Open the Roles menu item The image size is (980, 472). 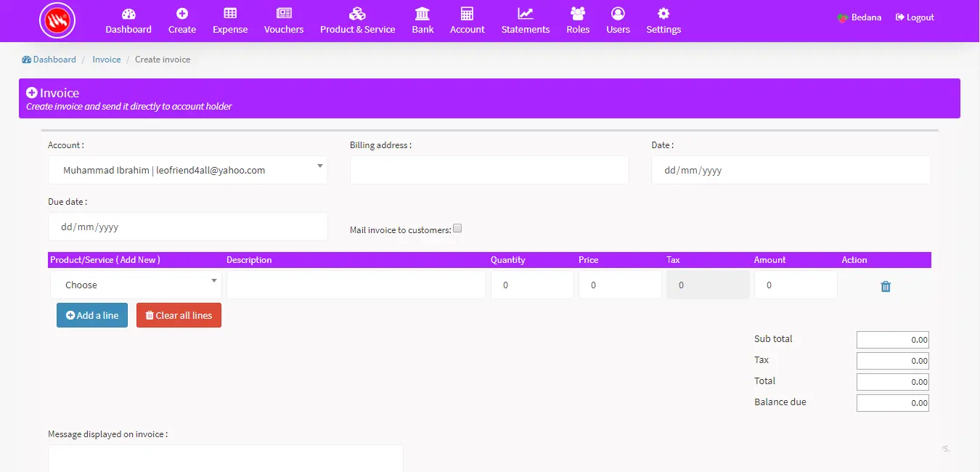[578, 21]
